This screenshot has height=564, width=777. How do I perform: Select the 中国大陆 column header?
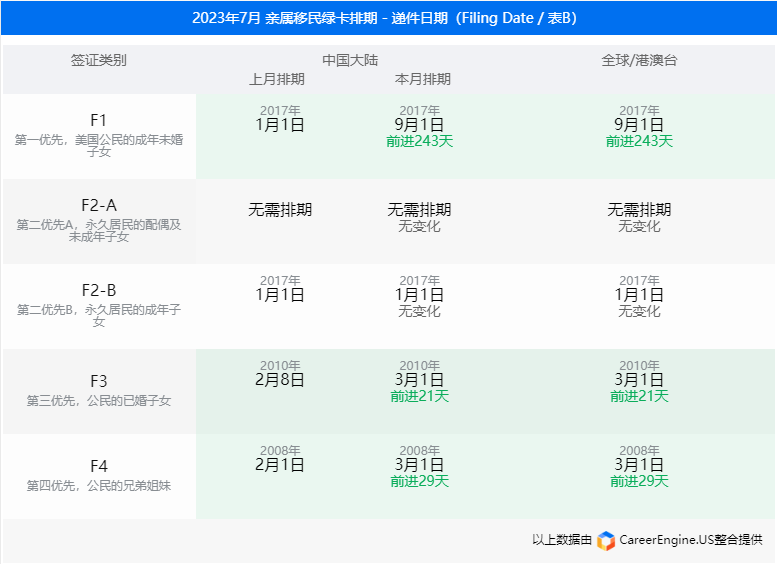click(x=350, y=60)
